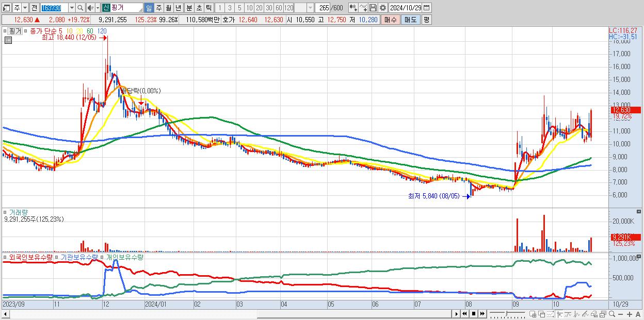644x320 pixels.
Task: Click the stock code input 163730
Action: tap(54, 8)
